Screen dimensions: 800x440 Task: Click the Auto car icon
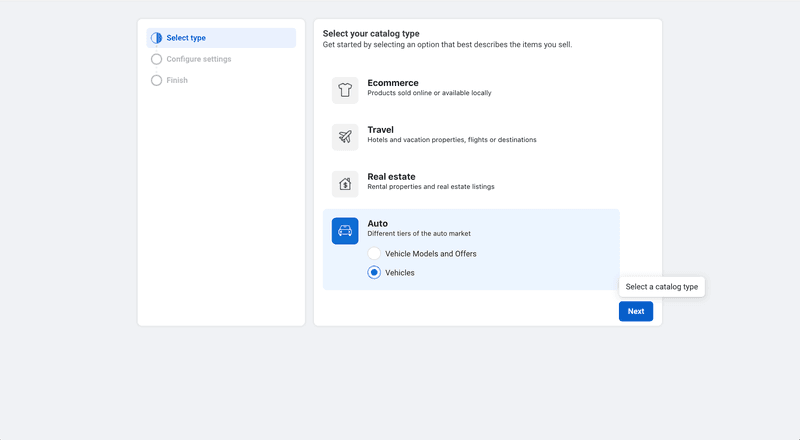coord(345,231)
